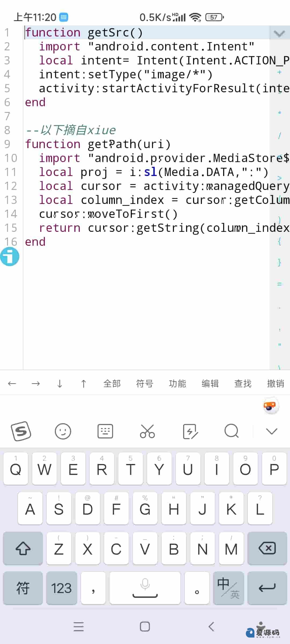290x644 pixels.
Task: Tap the floating mascot assistant icon
Action: [271, 406]
